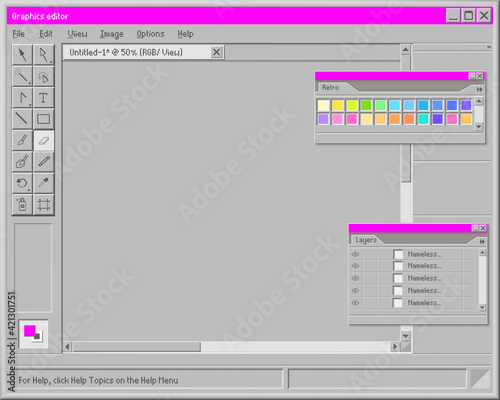The width and height of the screenshot is (500, 400).
Task: Click the canvas horizontal scroll left arrow
Action: point(68,347)
